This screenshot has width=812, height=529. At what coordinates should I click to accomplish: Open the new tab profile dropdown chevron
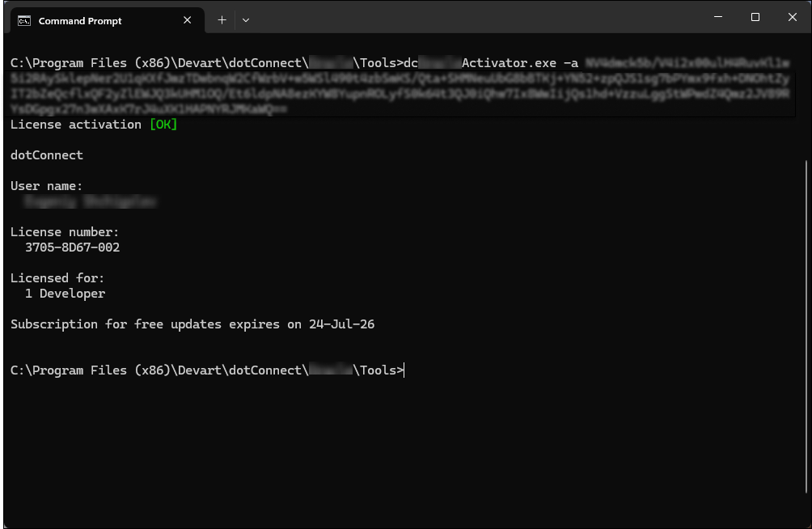(x=245, y=20)
